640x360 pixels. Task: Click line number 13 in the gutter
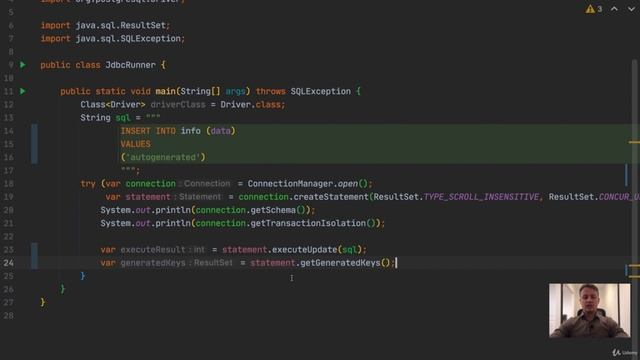coord(9,118)
